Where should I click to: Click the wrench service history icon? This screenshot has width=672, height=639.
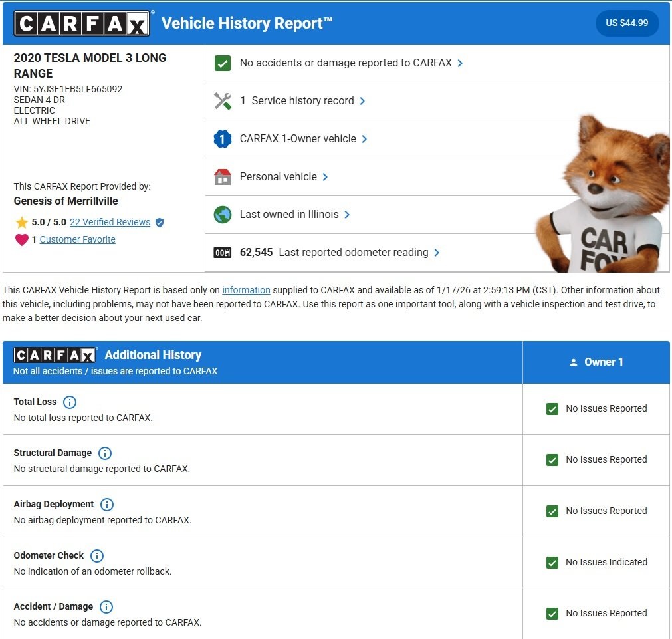pos(222,101)
